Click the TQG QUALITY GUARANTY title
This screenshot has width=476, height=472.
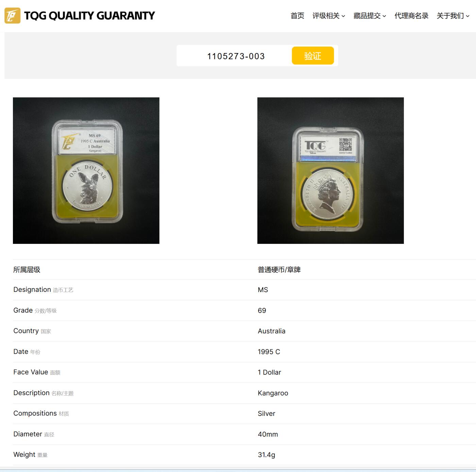pyautogui.click(x=89, y=16)
